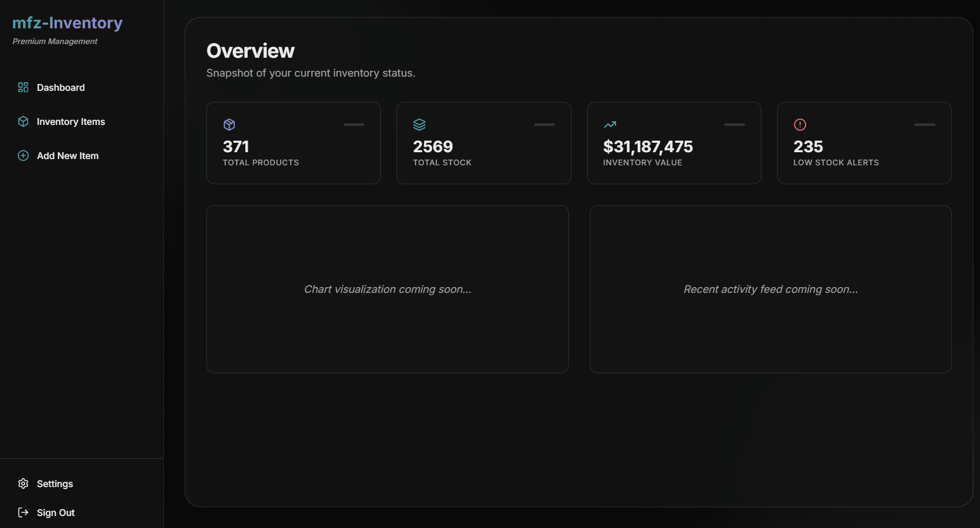Click the mfz-Inventory app title
The image size is (980, 528).
[x=67, y=23]
